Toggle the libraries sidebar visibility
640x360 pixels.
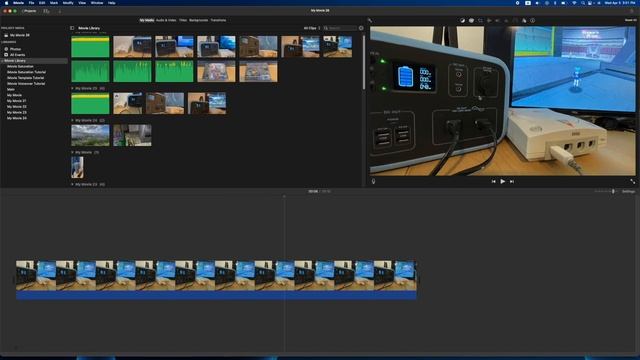pyautogui.click(x=72, y=28)
